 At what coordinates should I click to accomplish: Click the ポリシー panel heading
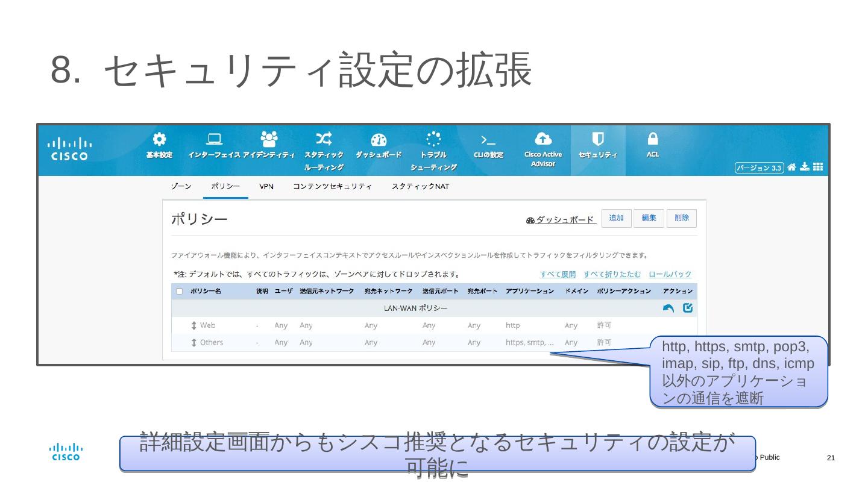200,219
